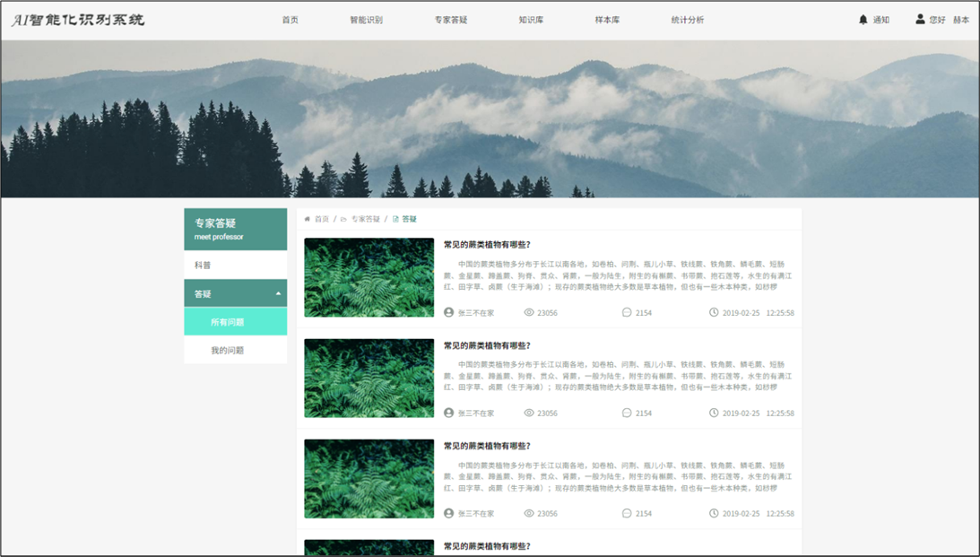The width and height of the screenshot is (980, 557).
Task: Open 统计分析 from the top navigation
Action: (x=687, y=20)
